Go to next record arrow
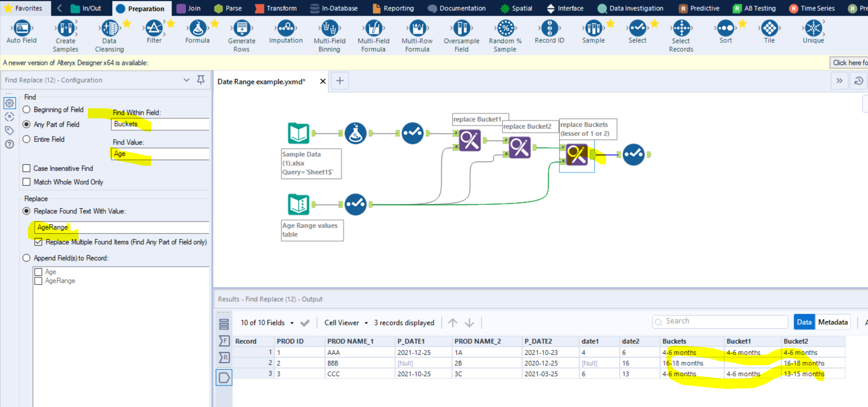Image resolution: width=868 pixels, height=407 pixels. click(469, 322)
